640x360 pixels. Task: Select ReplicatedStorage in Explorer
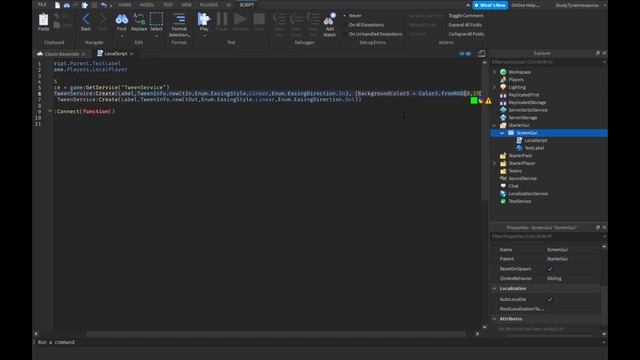point(527,102)
